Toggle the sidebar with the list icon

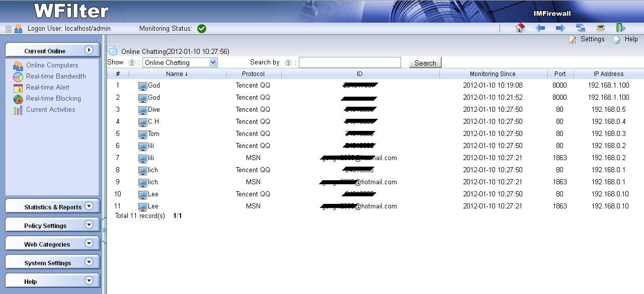coord(8,29)
